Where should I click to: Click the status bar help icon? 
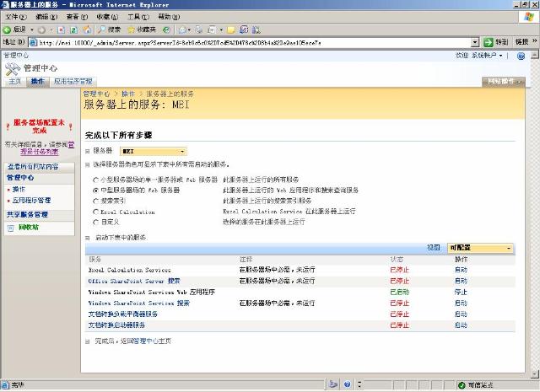pyautogui.click(x=347, y=384)
